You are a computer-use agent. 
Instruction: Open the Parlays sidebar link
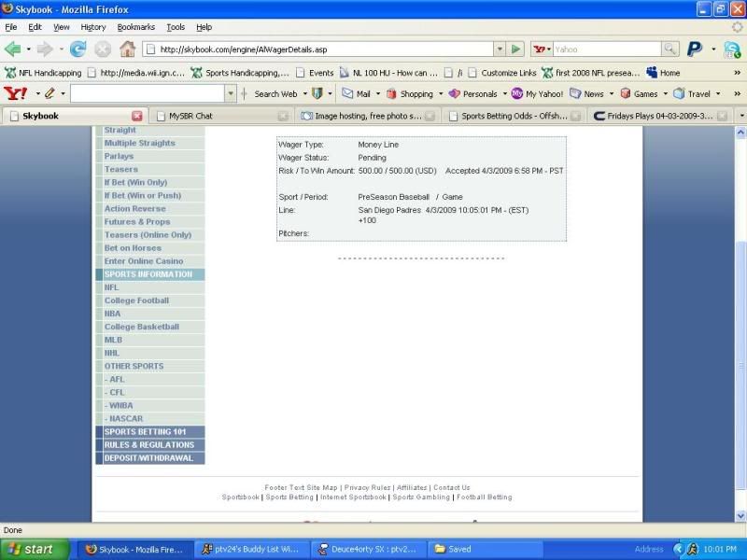point(119,156)
